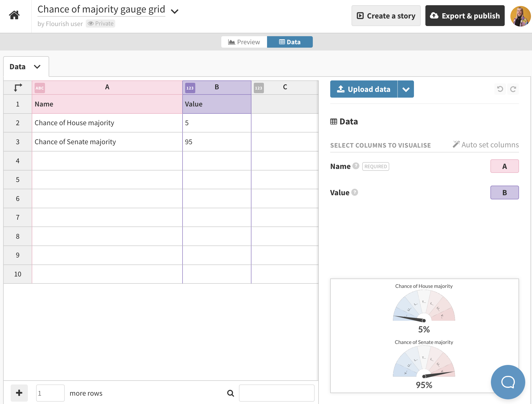Click the redo arrow icon

[513, 89]
